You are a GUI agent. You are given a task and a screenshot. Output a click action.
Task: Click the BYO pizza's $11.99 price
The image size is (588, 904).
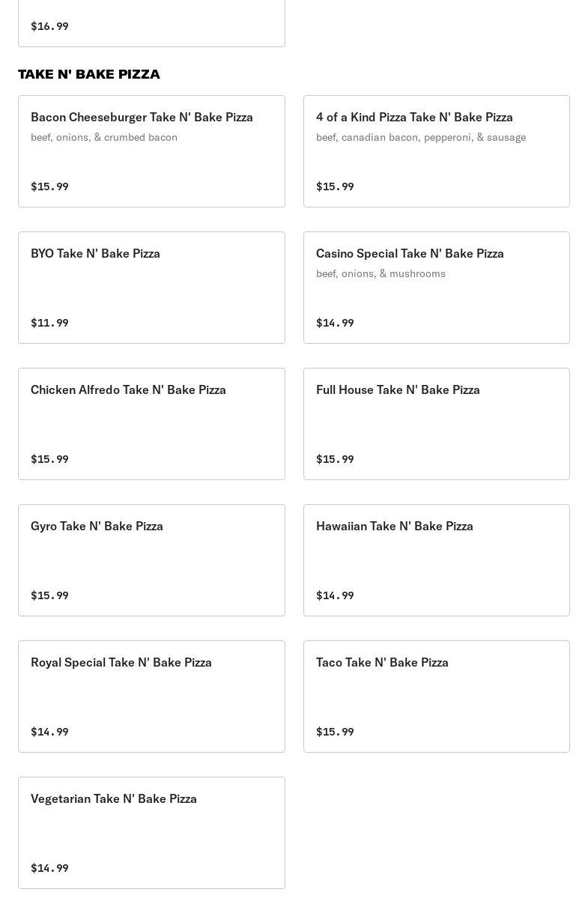pos(49,323)
